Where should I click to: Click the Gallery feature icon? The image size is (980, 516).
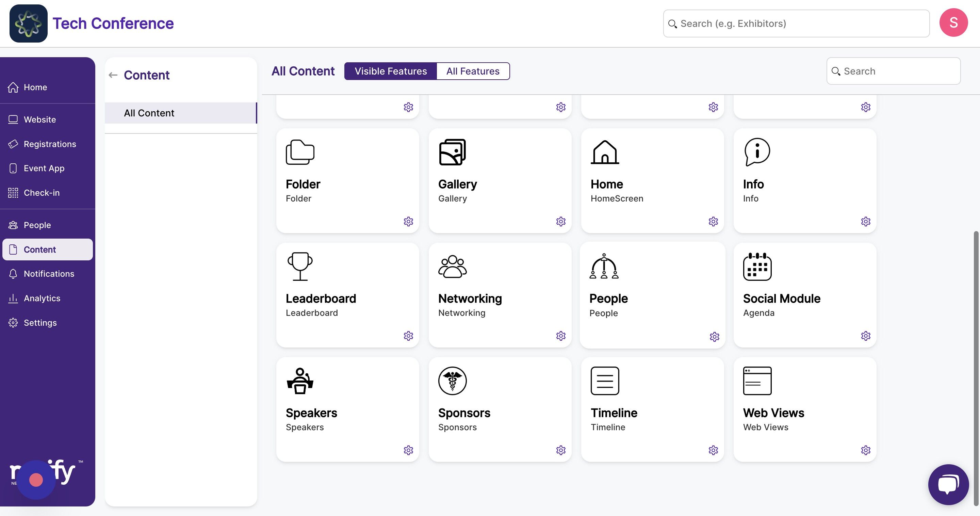click(x=452, y=152)
